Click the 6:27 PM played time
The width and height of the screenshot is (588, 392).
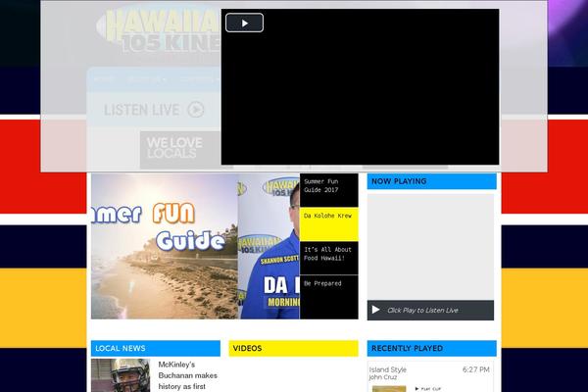[475, 369]
